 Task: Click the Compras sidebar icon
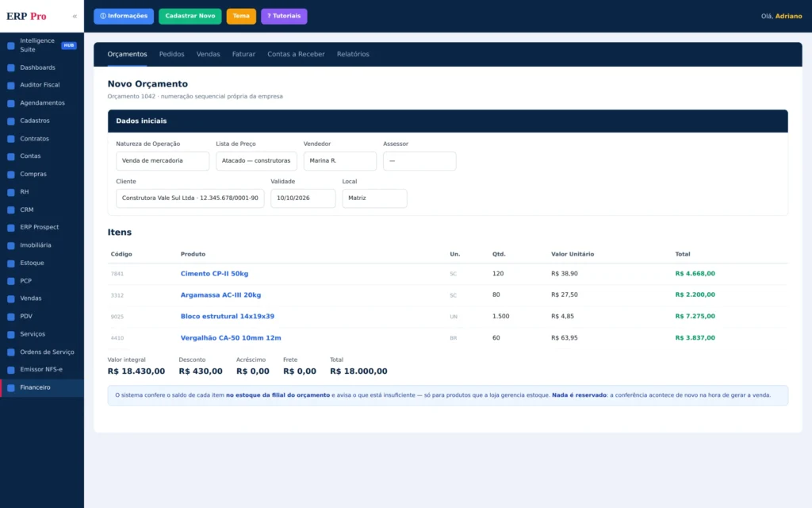click(11, 175)
